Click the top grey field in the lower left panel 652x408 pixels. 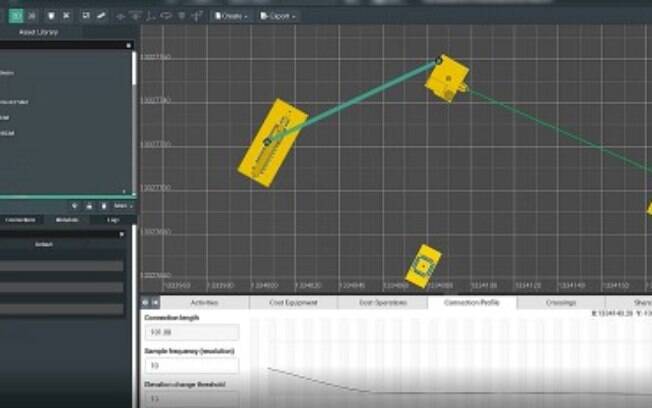tap(62, 266)
